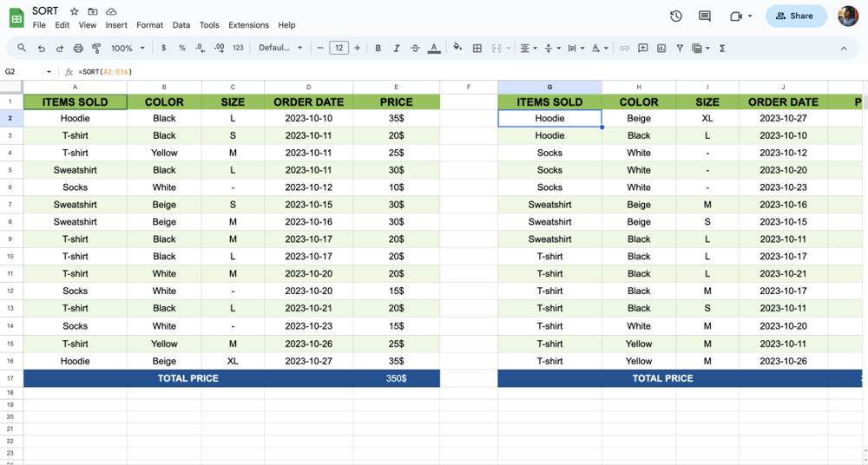Open the comments panel icon
This screenshot has width=868, height=465.
point(704,16)
